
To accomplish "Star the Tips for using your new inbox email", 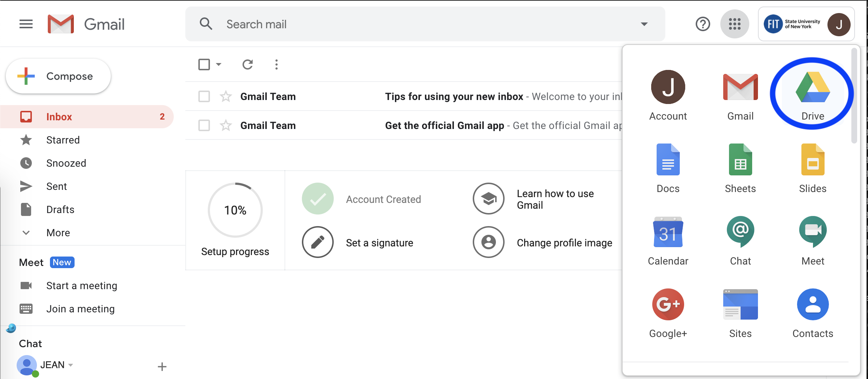I will 226,96.
